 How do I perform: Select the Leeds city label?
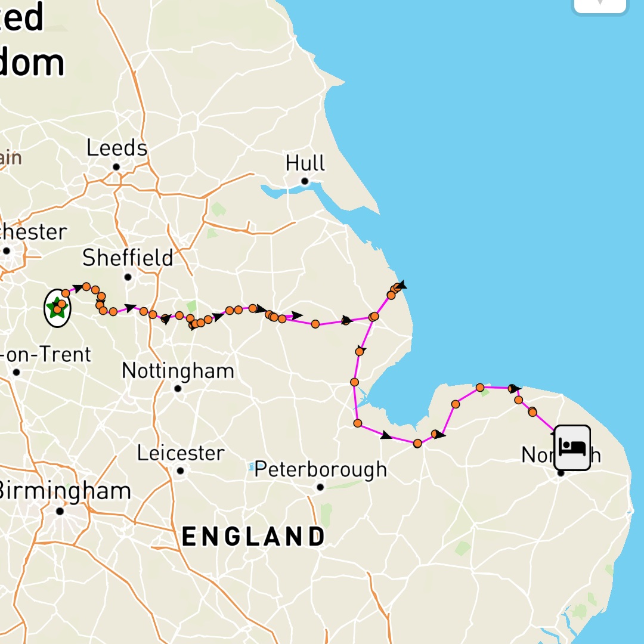(117, 148)
